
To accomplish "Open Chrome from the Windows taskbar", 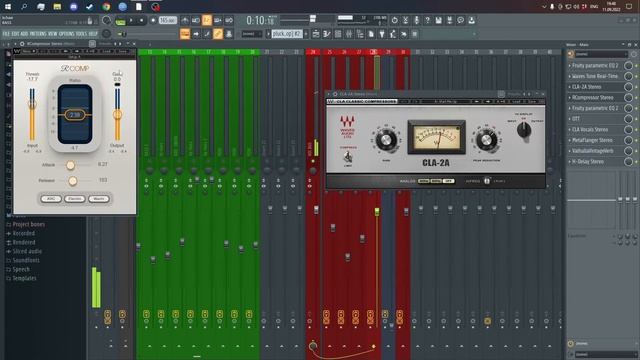I will pyautogui.click(x=106, y=7).
